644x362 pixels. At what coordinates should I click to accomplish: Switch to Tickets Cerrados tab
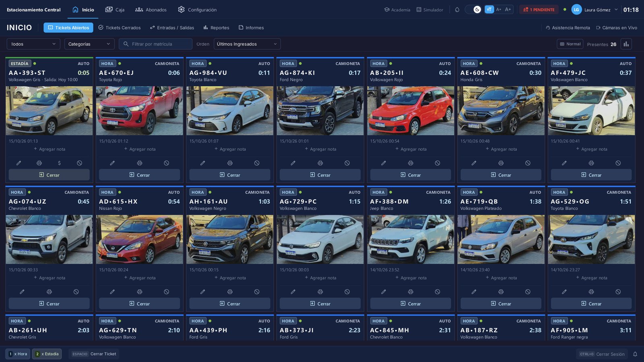coord(120,28)
